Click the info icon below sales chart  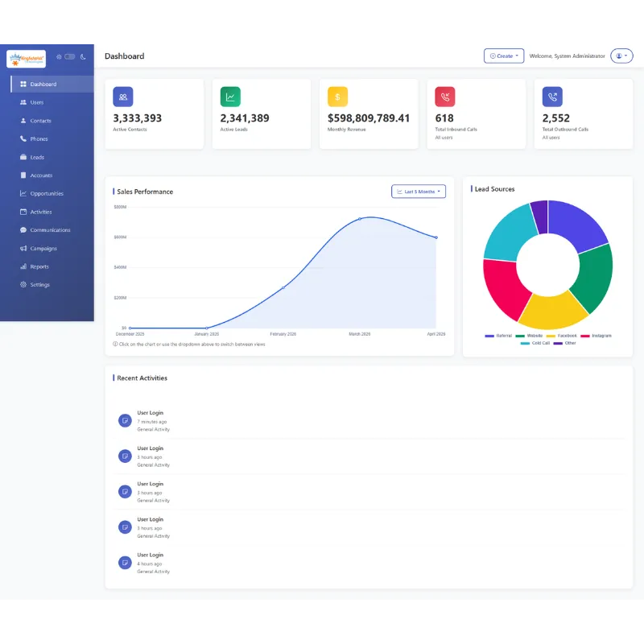[x=115, y=345]
